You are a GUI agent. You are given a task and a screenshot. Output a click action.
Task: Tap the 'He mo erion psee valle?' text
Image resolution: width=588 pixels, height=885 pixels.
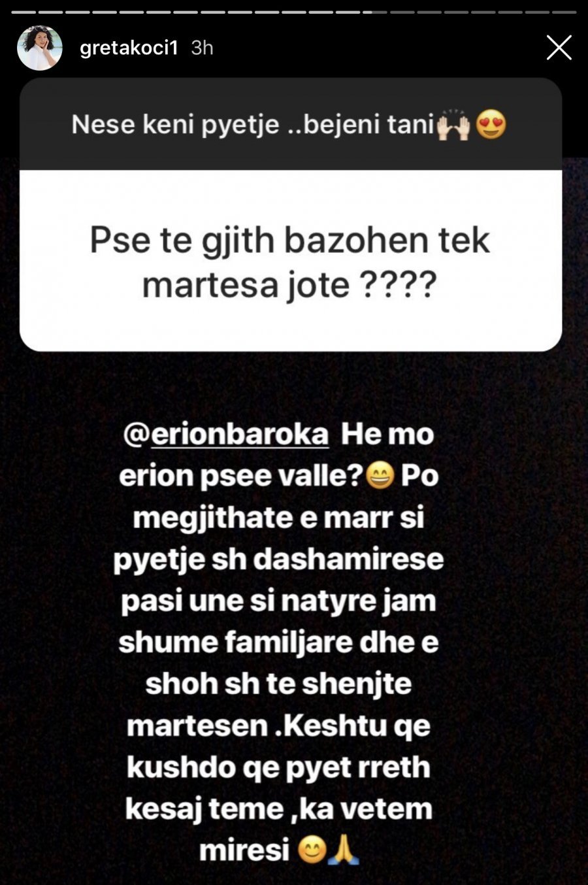[278, 455]
